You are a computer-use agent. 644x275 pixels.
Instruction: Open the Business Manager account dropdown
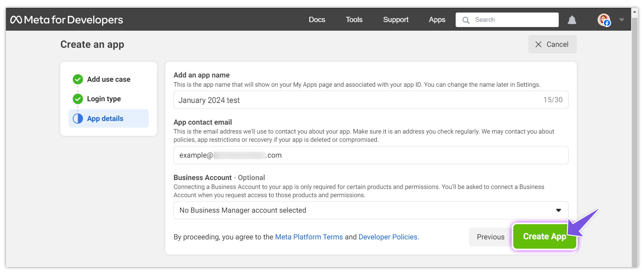362,210
